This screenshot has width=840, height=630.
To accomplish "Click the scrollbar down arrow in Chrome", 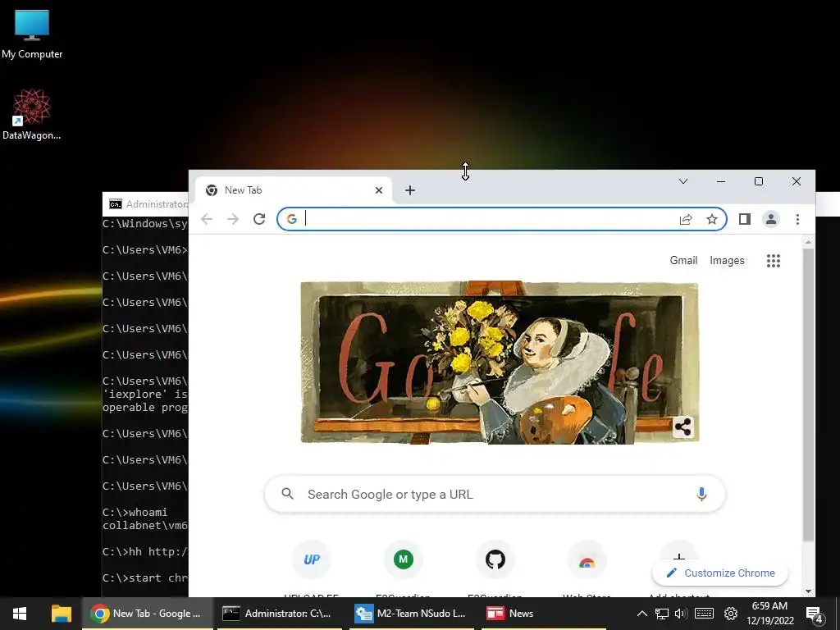I will [x=808, y=591].
